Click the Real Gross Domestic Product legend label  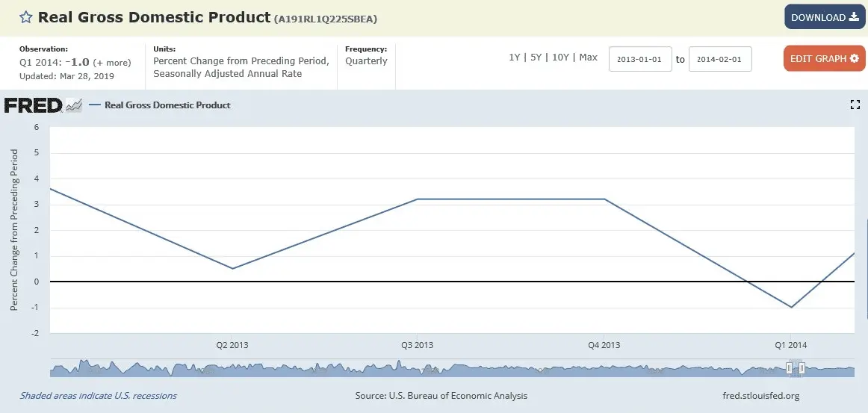click(x=167, y=105)
